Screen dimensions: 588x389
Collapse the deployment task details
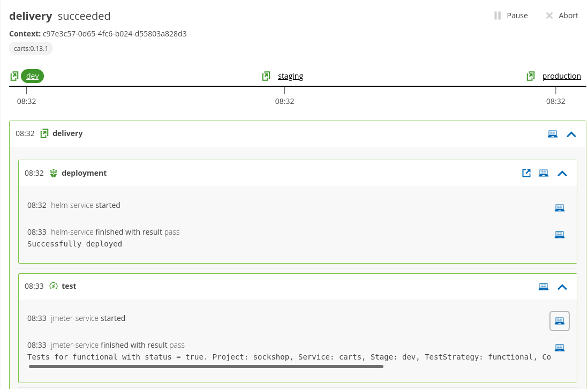(x=562, y=173)
